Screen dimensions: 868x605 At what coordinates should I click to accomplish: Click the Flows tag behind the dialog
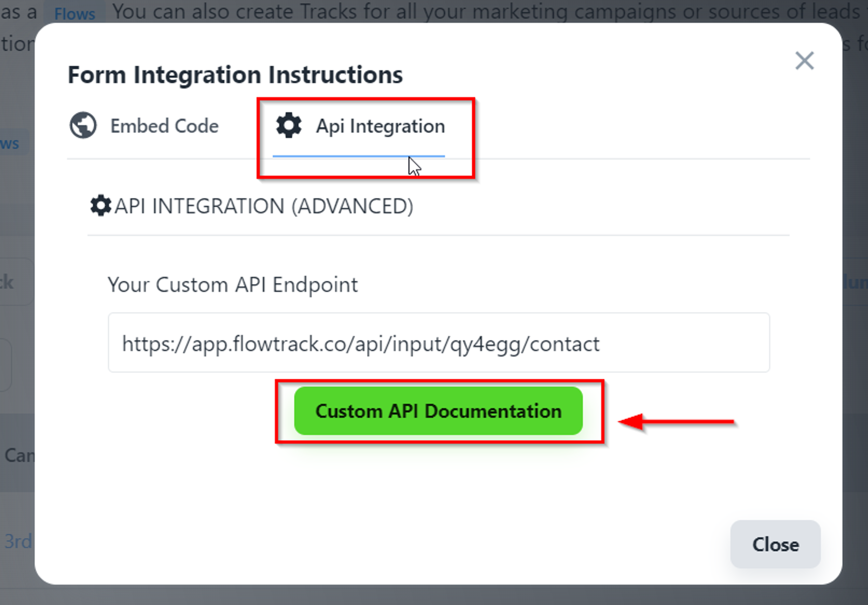[74, 13]
